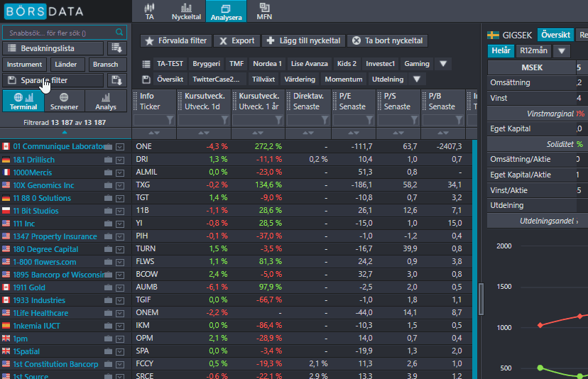Open 10X Genomics Inc company
588x379 pixels.
[43, 185]
